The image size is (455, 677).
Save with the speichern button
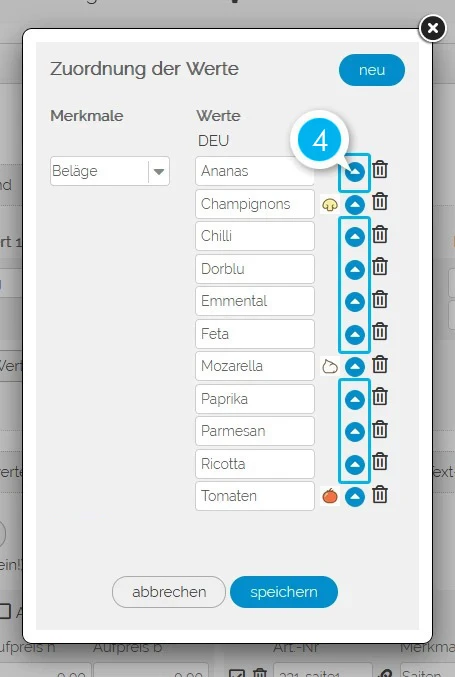pos(284,592)
